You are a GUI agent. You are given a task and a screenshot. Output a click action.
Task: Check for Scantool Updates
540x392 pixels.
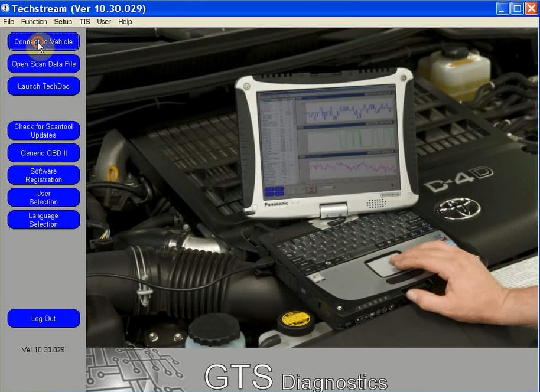[44, 131]
